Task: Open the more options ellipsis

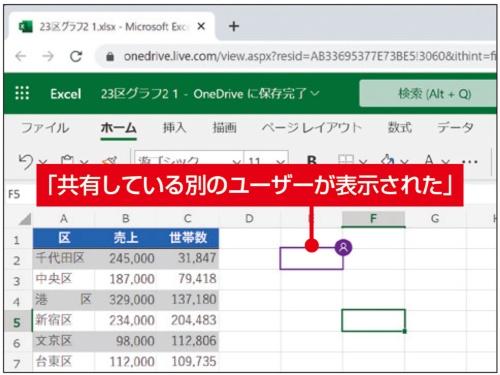Action: (x=470, y=162)
